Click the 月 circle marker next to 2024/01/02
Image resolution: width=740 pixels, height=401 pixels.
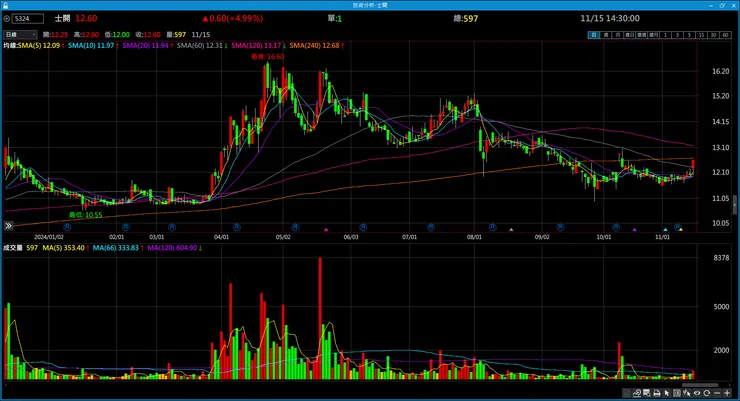pos(67,227)
